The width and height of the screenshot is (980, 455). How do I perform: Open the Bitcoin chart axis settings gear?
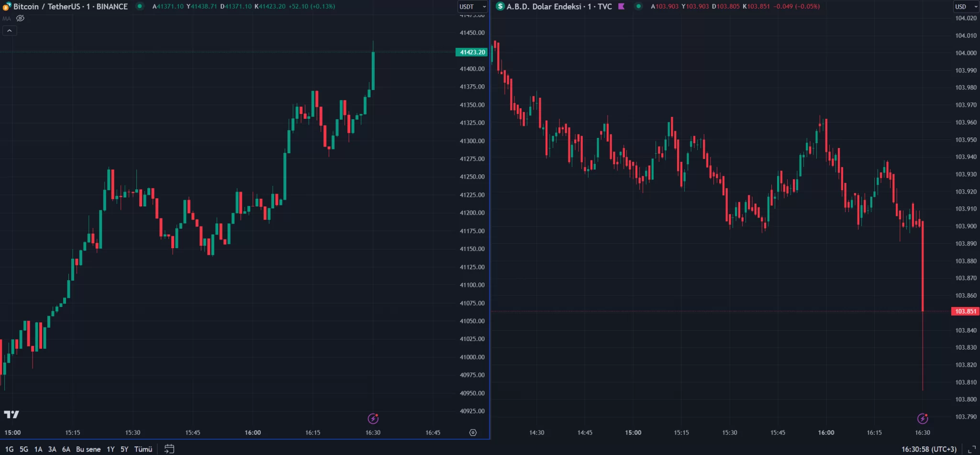pos(473,432)
